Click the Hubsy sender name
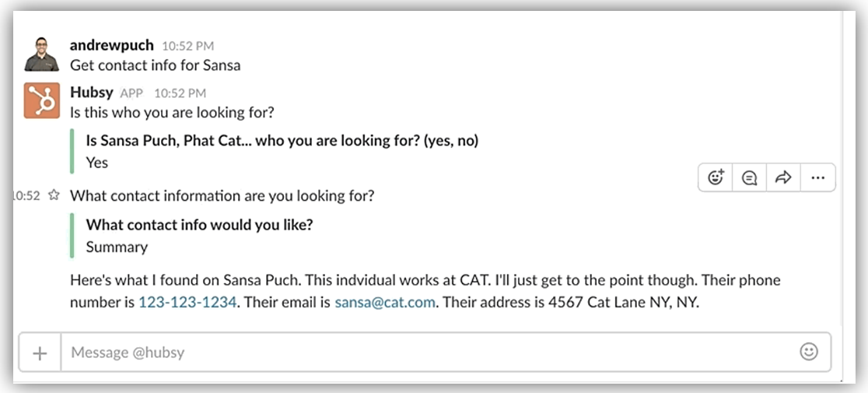 [92, 93]
